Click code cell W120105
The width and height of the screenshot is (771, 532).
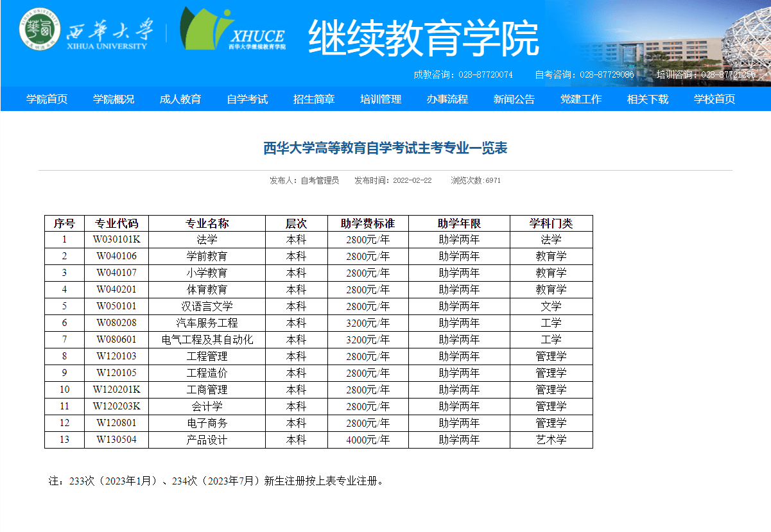point(117,373)
